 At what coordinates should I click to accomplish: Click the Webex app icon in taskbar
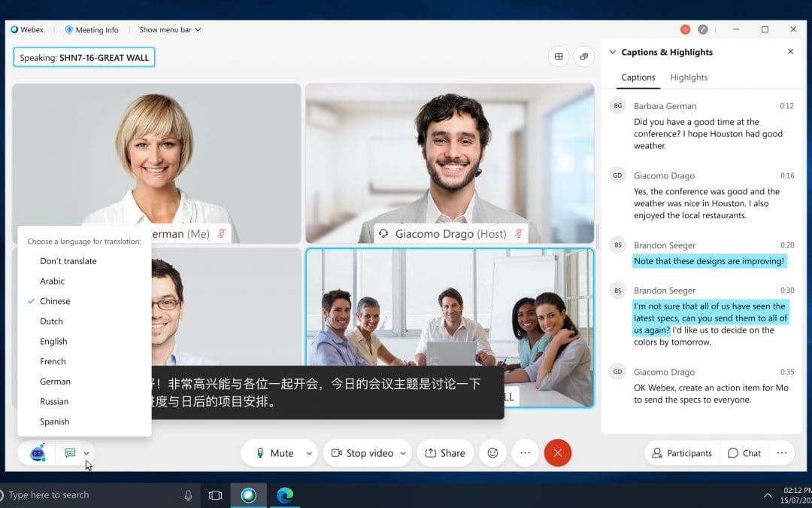point(249,495)
